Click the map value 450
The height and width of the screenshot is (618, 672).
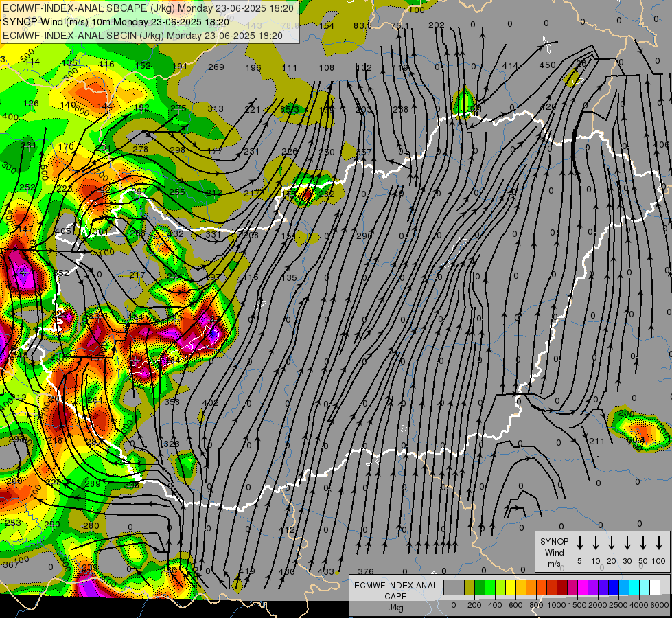tap(547, 65)
